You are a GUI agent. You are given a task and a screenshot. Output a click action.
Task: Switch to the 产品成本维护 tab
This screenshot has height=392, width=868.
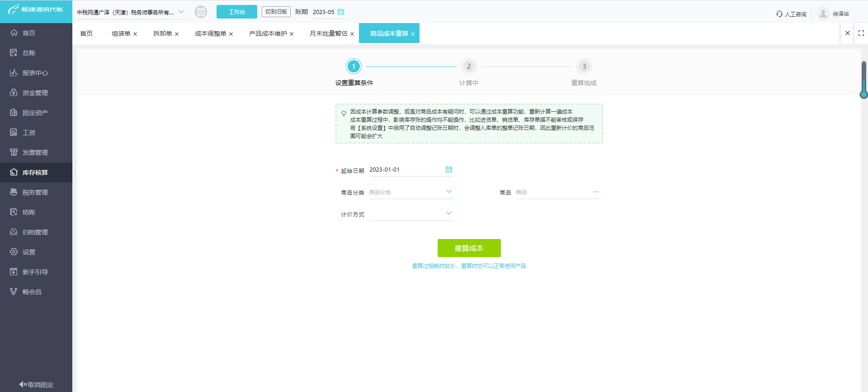tap(268, 33)
